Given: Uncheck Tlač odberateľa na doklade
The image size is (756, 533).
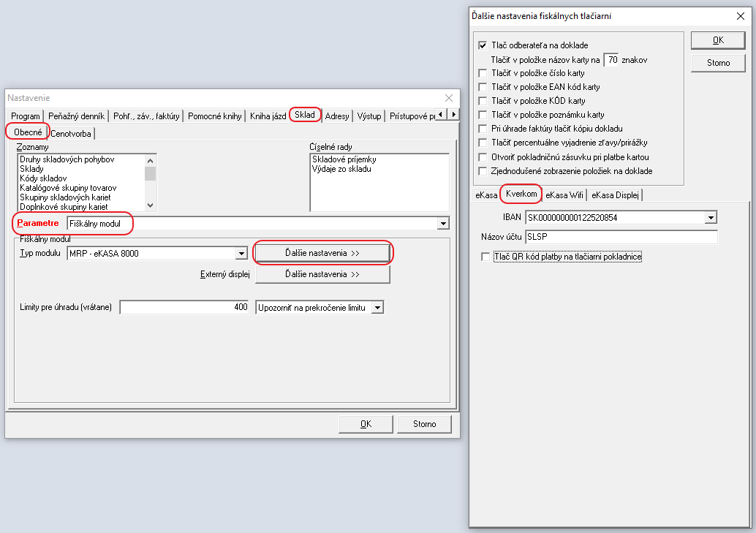Looking at the screenshot, I should [x=482, y=45].
